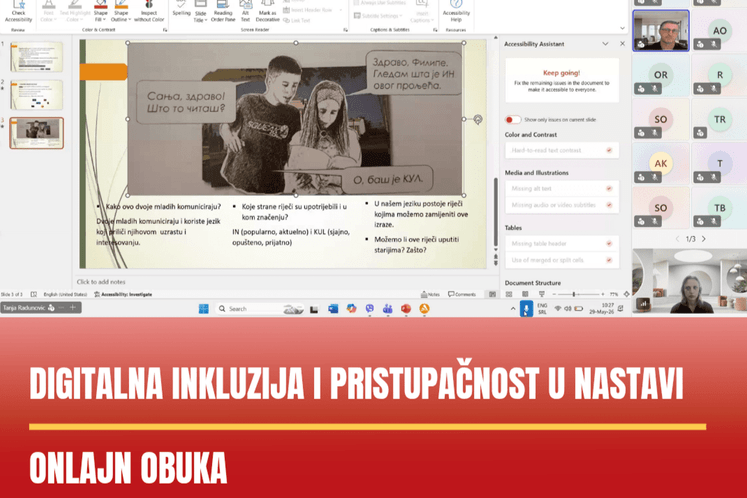Click the spell check status bar icon
The height and width of the screenshot is (498, 747).
(x=33, y=295)
